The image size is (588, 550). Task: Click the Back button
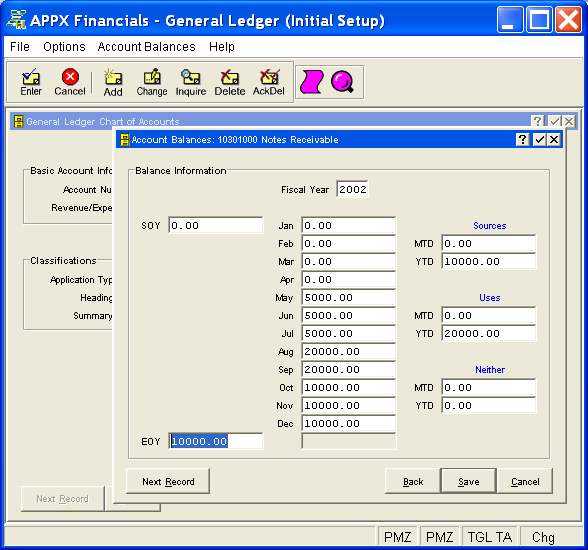tap(413, 481)
